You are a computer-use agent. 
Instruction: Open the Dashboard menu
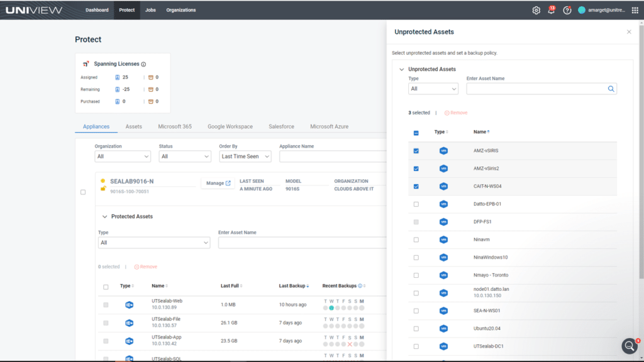point(97,10)
